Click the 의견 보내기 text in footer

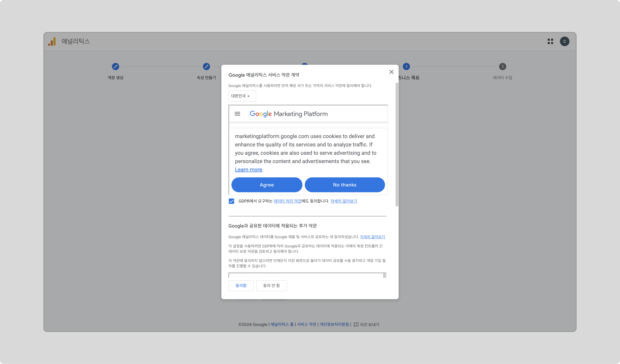pos(369,325)
